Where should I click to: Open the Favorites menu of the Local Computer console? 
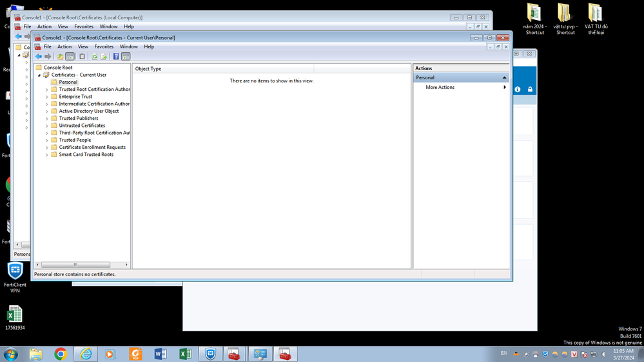84,26
